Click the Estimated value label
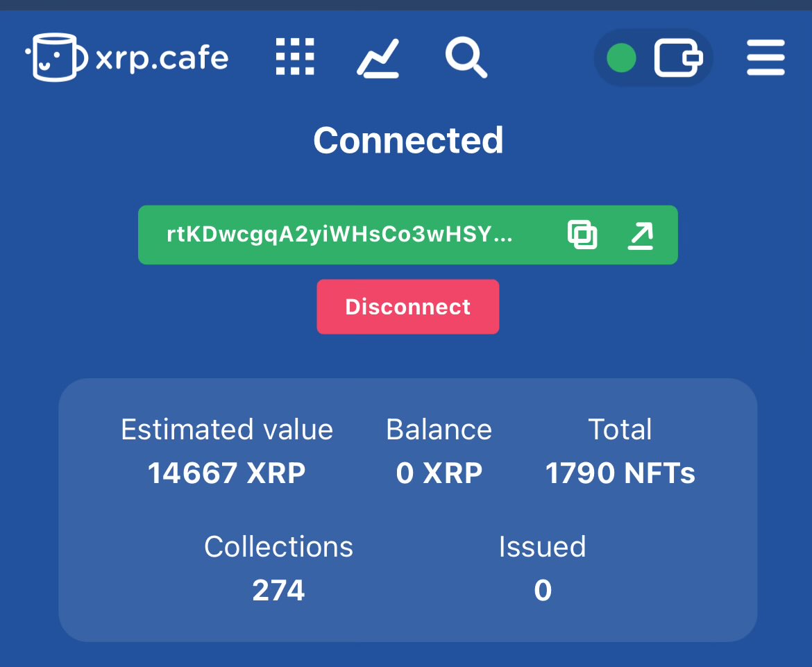 (227, 430)
